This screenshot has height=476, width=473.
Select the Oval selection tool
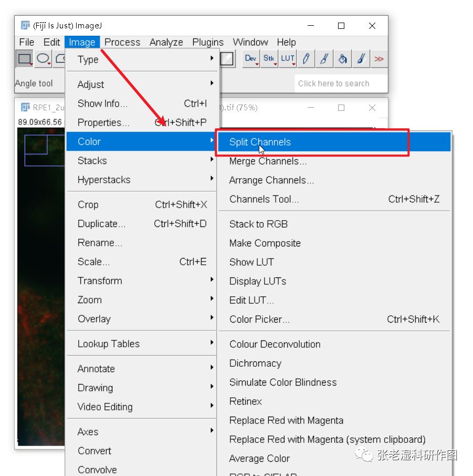coord(43,59)
